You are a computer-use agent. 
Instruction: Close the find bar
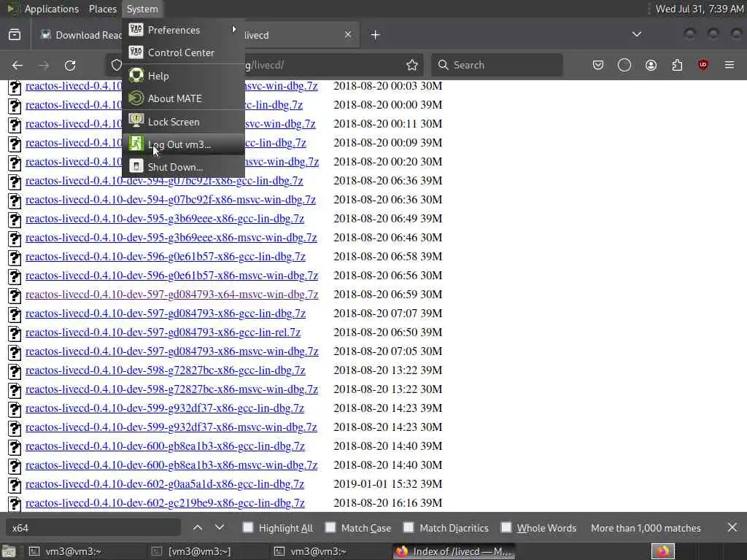coord(732,528)
